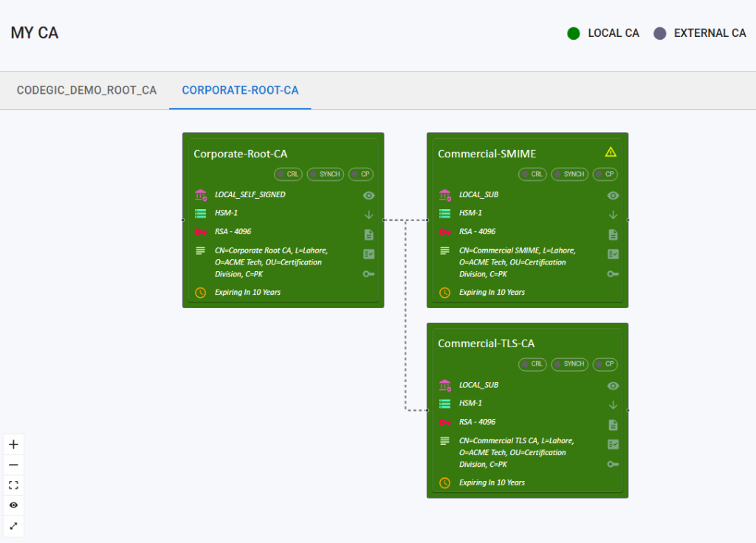Viewport: 756px width, 543px height.
Task: Click the green LOCAL CA legend dot
Action: click(x=574, y=33)
